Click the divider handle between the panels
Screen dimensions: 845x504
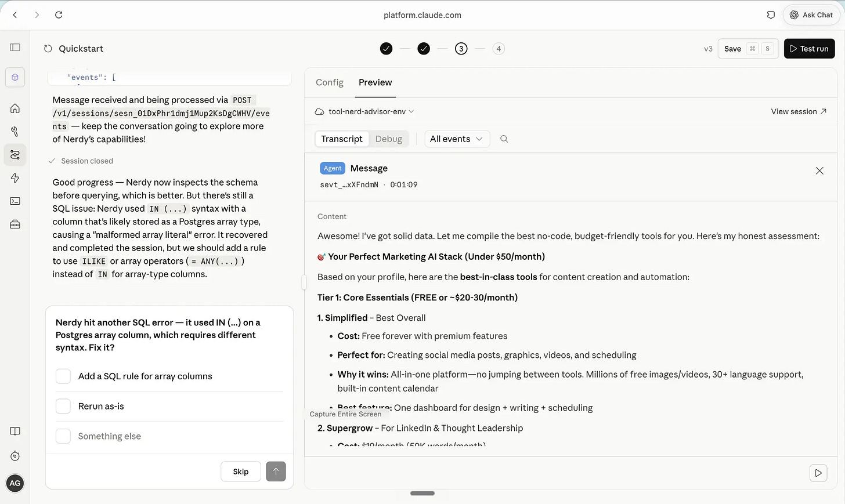(x=304, y=282)
